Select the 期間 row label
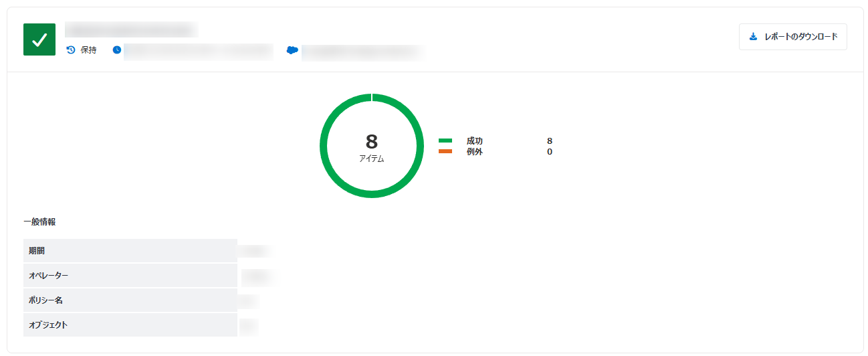This screenshot has width=868, height=356. point(37,251)
